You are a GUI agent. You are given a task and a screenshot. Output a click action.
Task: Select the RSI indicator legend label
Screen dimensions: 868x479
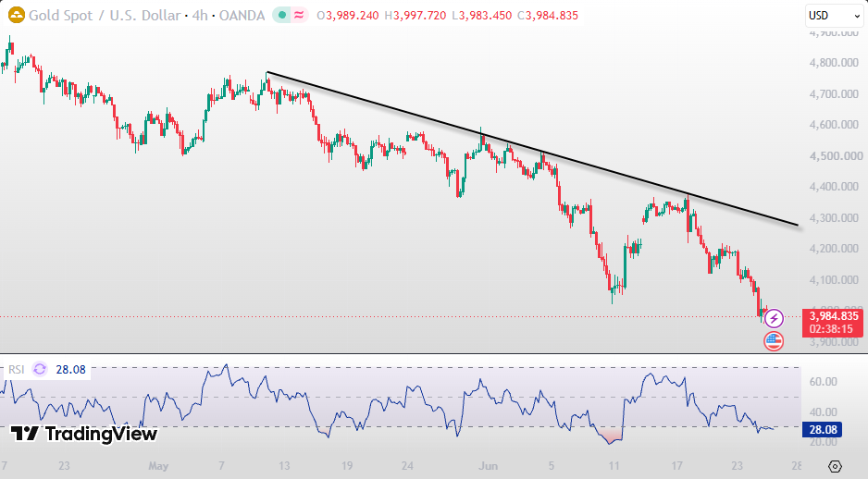16,370
